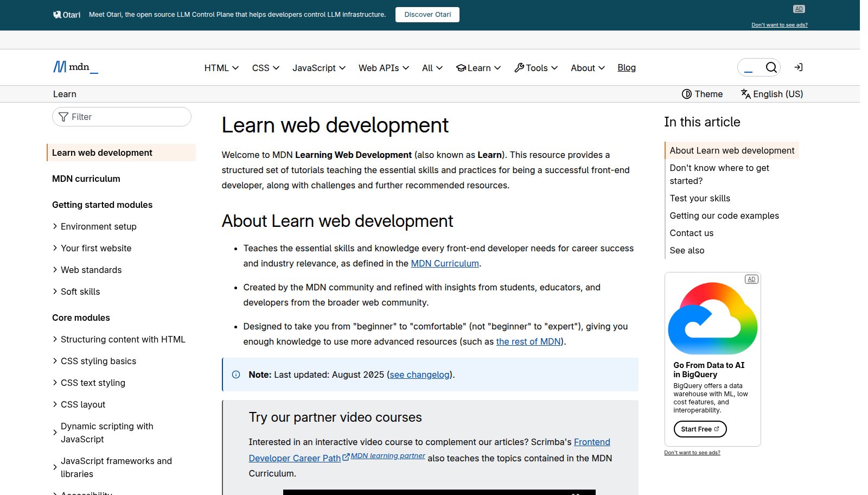Click the AD badge in top banner

pyautogui.click(x=799, y=9)
